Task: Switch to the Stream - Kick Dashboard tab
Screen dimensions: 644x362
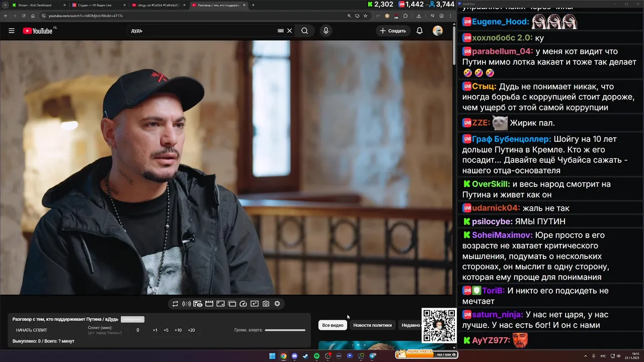Action: coord(38,5)
